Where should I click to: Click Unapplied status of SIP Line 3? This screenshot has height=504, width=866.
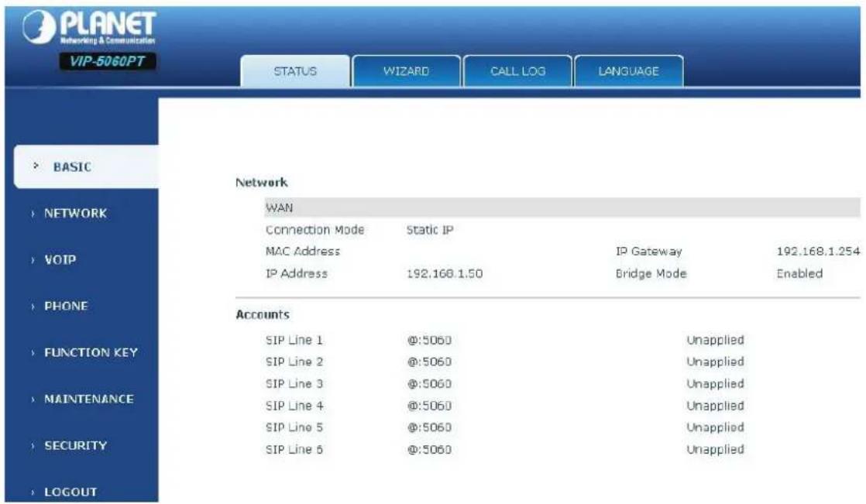click(x=715, y=384)
